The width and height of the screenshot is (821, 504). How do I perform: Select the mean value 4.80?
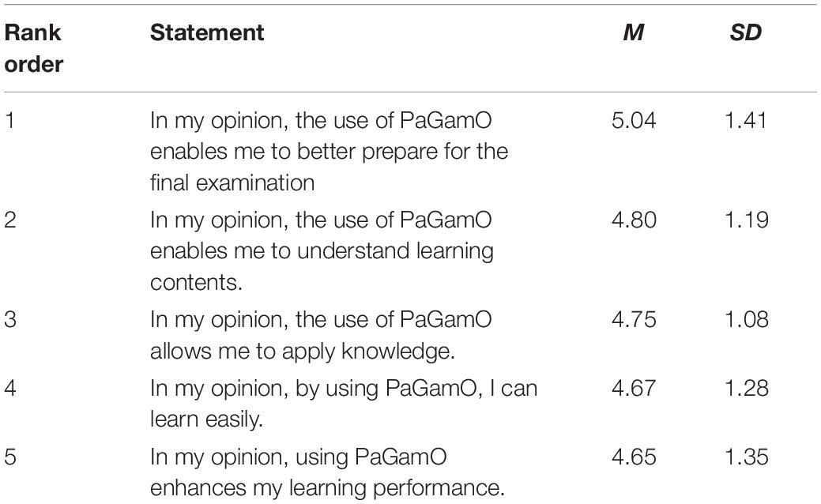click(634, 220)
